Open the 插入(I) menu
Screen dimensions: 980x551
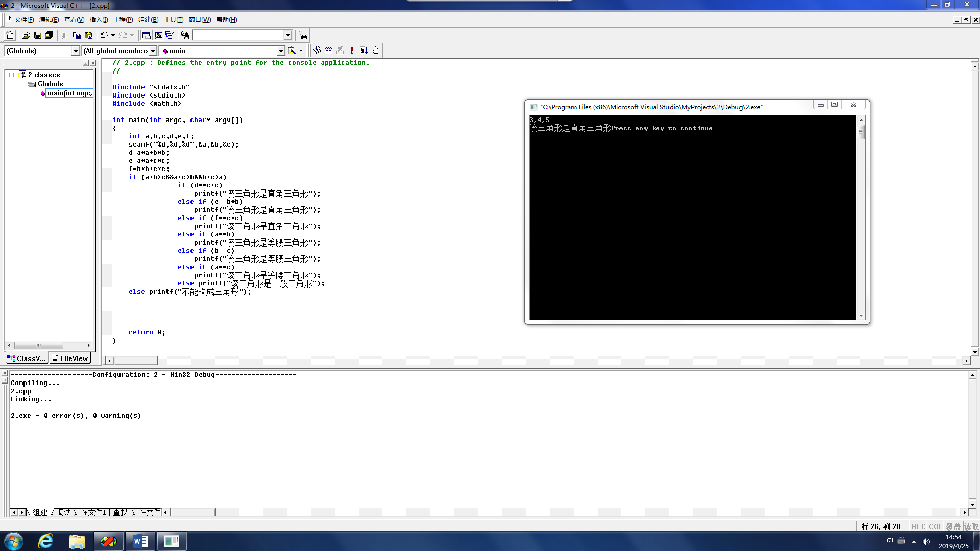tap(99, 20)
